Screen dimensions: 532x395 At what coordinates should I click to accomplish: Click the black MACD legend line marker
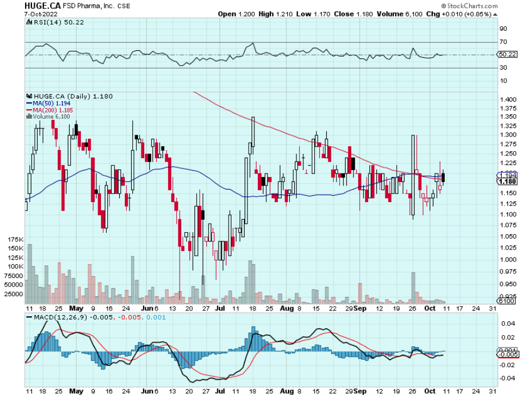[x=30, y=317]
